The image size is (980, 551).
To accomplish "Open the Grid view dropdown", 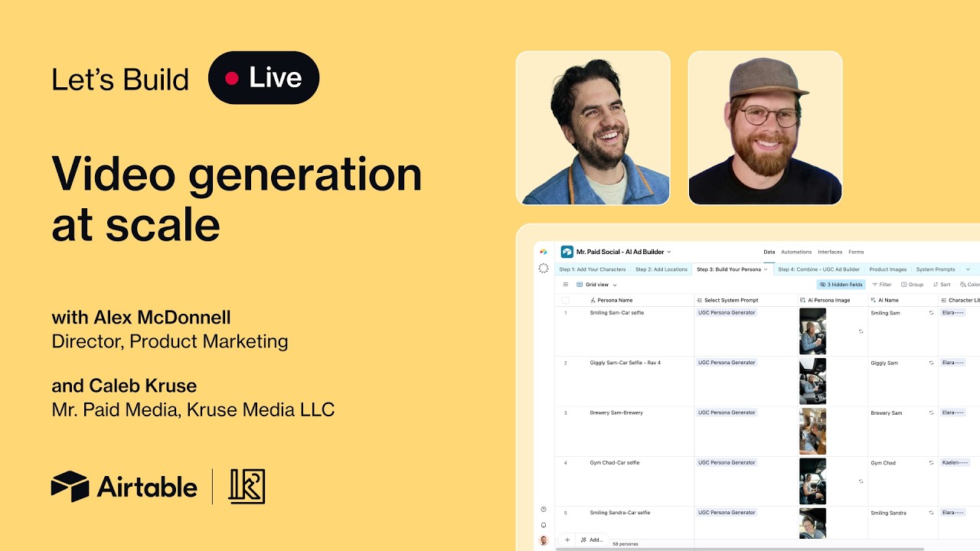I will pos(596,285).
